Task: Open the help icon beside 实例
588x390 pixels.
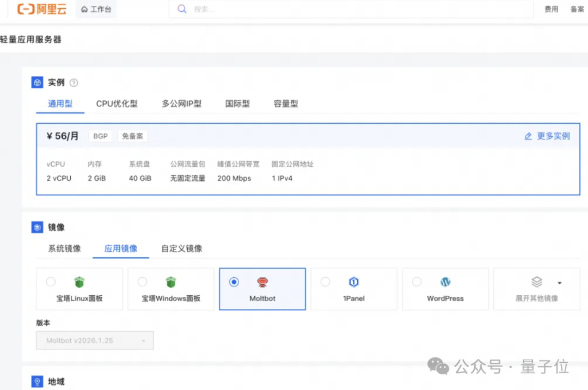Action: pos(72,82)
